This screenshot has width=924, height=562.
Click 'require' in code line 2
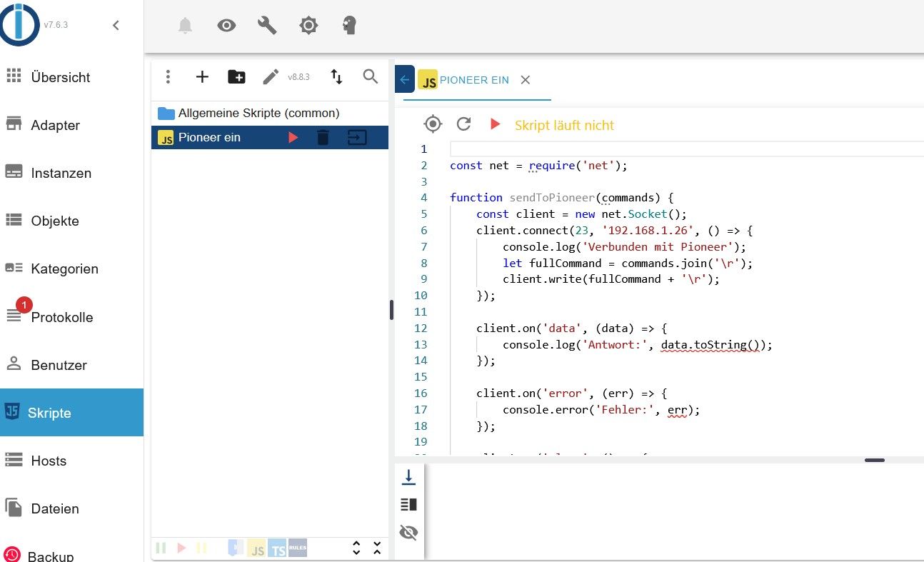[x=552, y=166]
